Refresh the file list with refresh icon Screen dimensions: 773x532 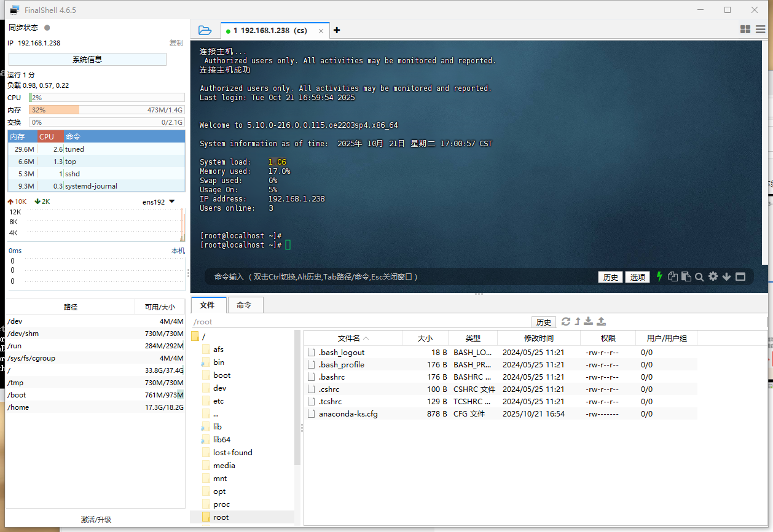[x=566, y=321]
